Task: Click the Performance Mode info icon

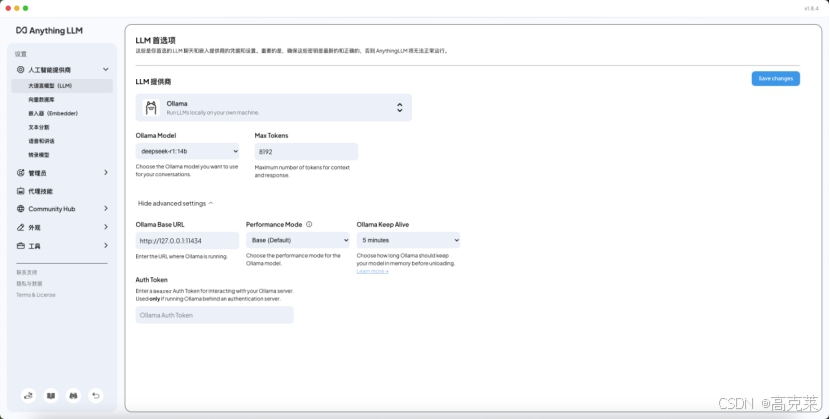Action: pyautogui.click(x=309, y=224)
